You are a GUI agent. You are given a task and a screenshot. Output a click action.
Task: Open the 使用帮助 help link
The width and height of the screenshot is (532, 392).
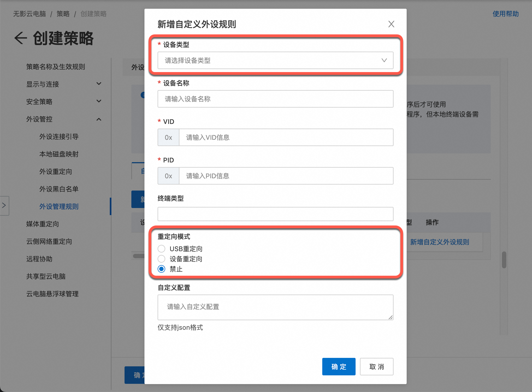pyautogui.click(x=505, y=14)
